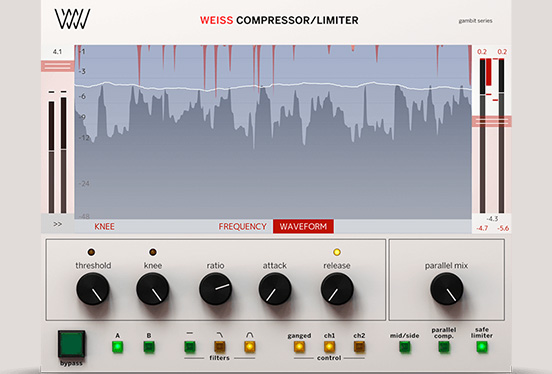
Task: Click the WEISS COMPRESSOR/LIMITER title
Action: (x=279, y=20)
